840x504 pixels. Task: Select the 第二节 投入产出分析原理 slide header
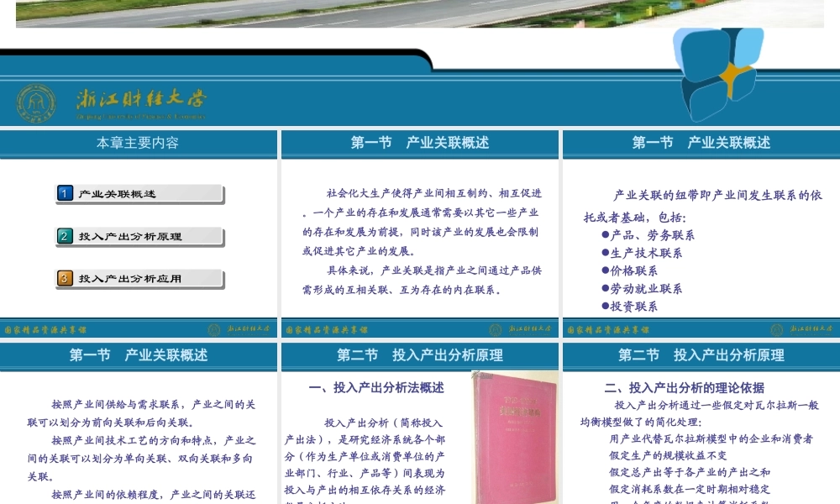pos(419,355)
